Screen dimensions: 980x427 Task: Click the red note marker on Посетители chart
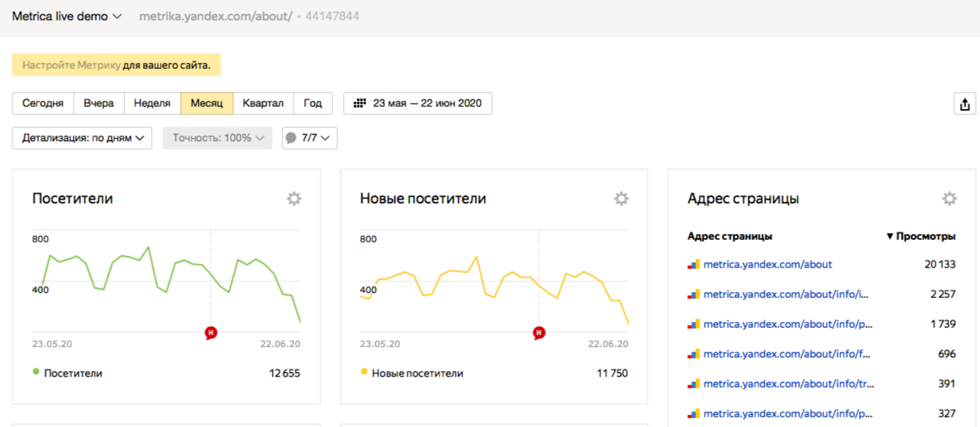coord(211,333)
